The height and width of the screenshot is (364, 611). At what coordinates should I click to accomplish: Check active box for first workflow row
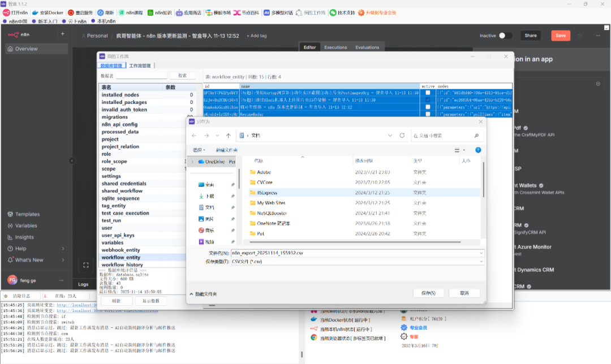428,93
